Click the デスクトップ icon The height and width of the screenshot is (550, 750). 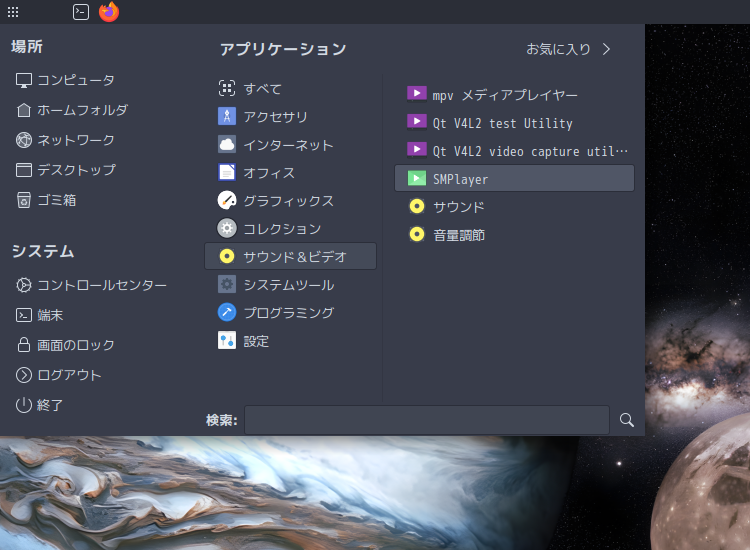point(24,170)
